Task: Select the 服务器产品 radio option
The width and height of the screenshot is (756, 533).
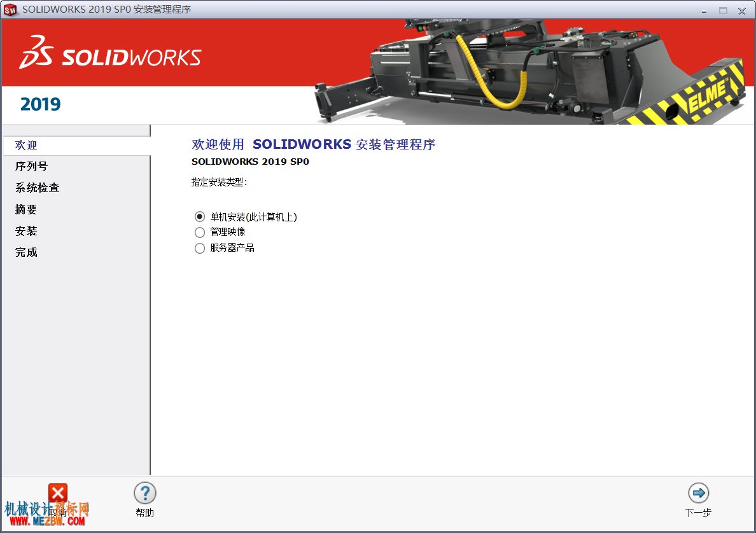Action: tap(200, 248)
